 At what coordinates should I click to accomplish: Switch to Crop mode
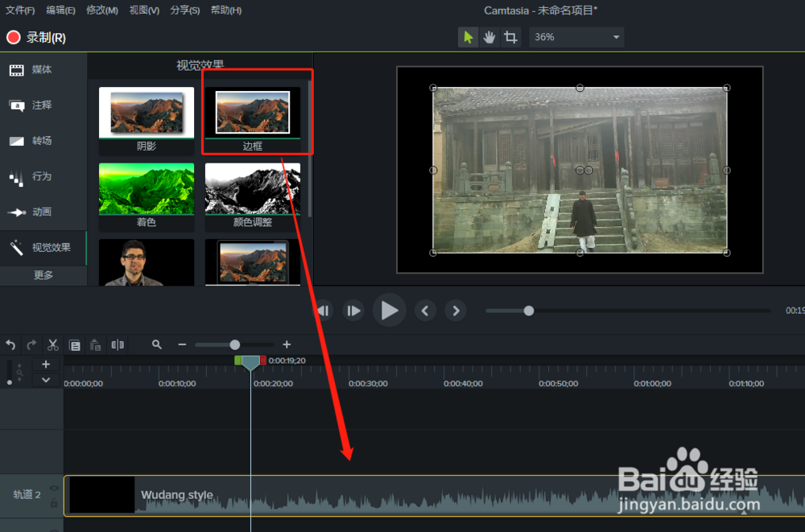pyautogui.click(x=510, y=36)
